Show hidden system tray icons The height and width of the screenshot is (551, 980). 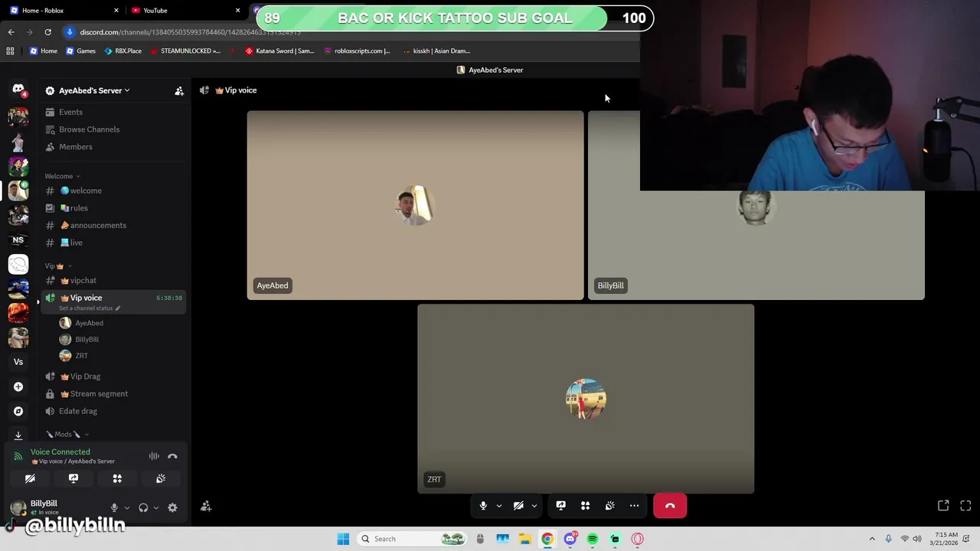click(x=871, y=539)
